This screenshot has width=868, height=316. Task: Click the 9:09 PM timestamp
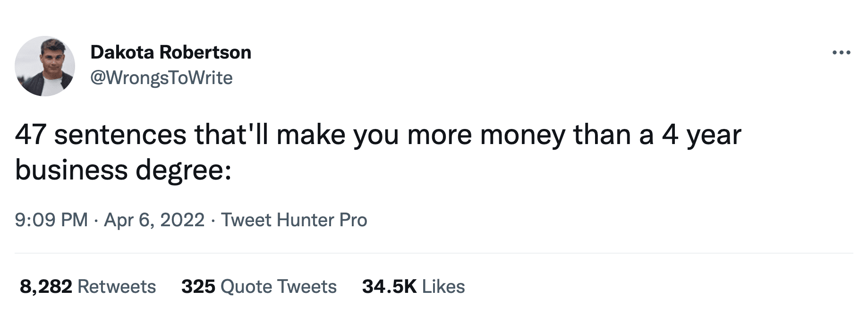[51, 220]
